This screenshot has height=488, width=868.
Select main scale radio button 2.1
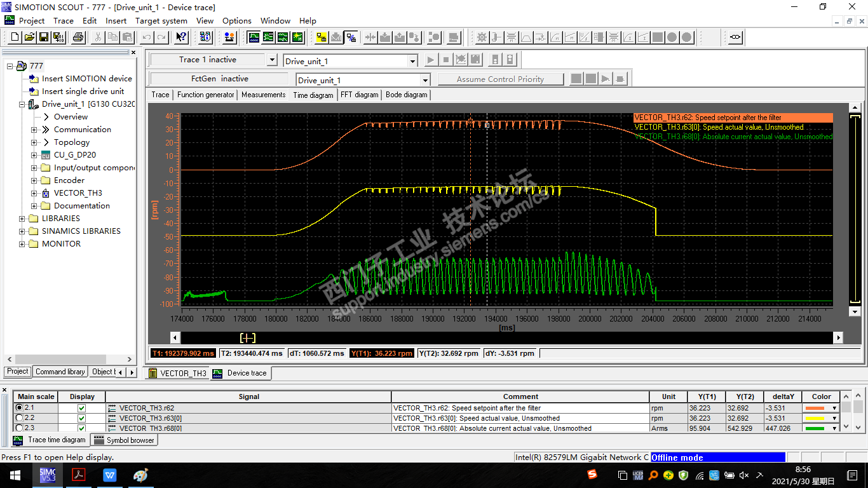coord(20,408)
